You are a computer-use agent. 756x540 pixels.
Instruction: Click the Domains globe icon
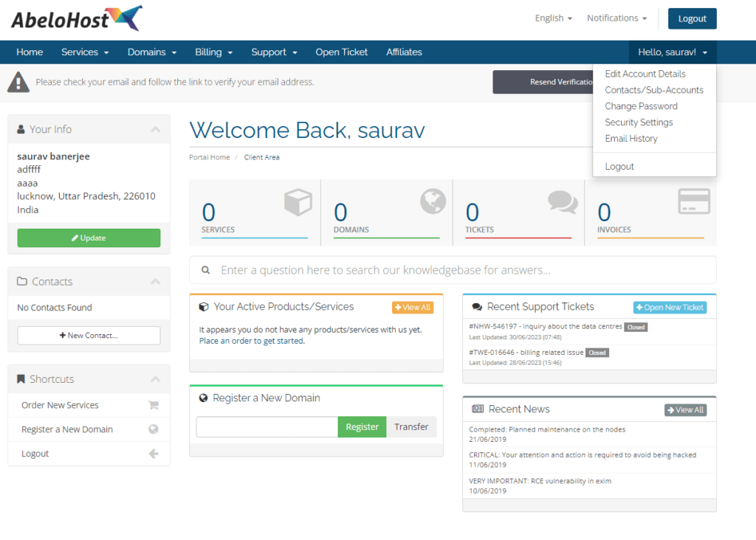tap(433, 201)
